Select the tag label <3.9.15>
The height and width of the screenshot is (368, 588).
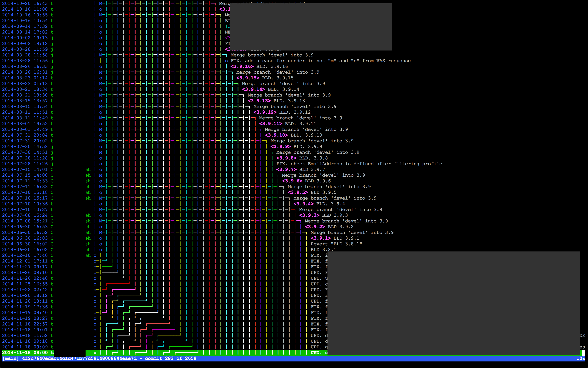248,78
